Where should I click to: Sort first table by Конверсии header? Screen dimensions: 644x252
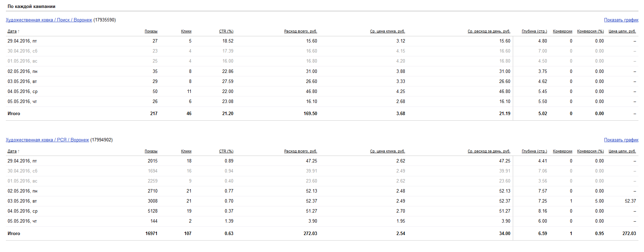(563, 31)
